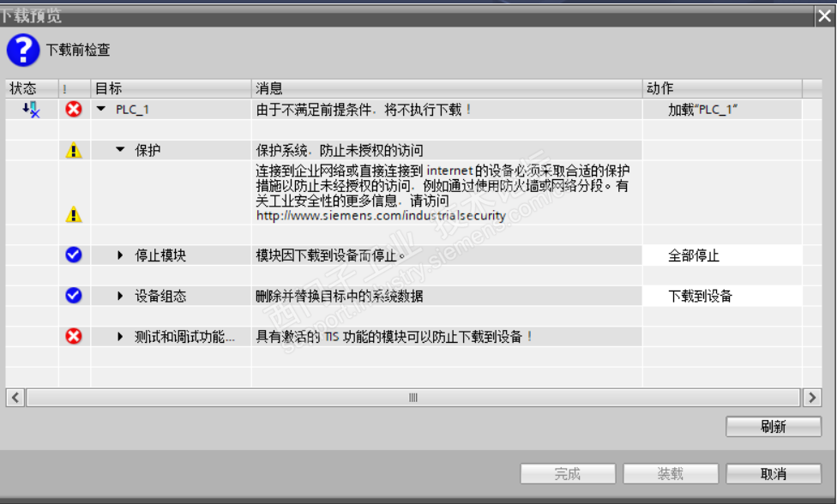Expand the 设备组态 row

(120, 296)
